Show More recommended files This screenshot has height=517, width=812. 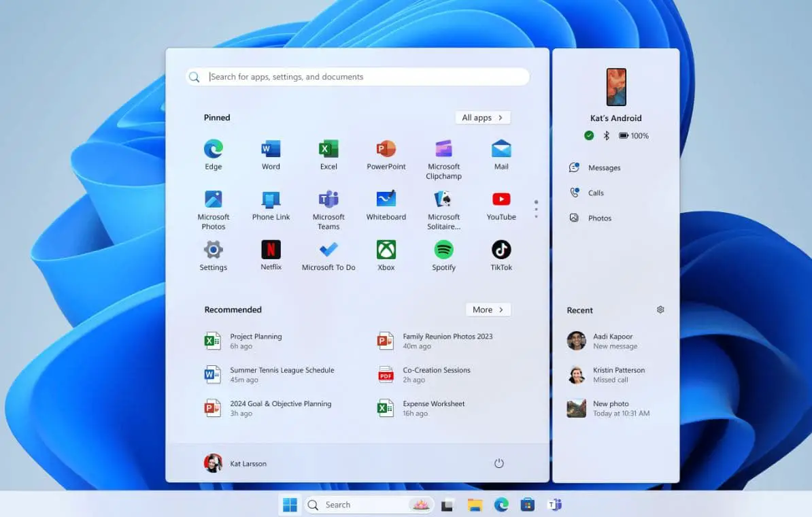click(x=488, y=310)
